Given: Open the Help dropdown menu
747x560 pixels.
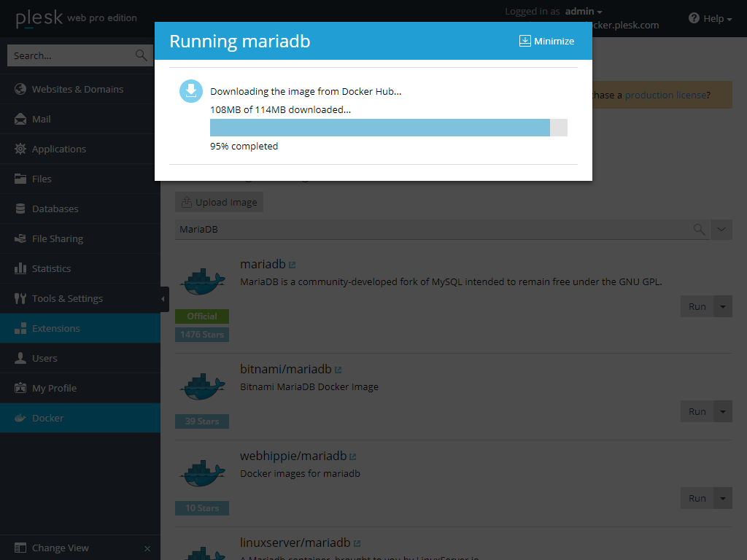Looking at the screenshot, I should click(711, 18).
